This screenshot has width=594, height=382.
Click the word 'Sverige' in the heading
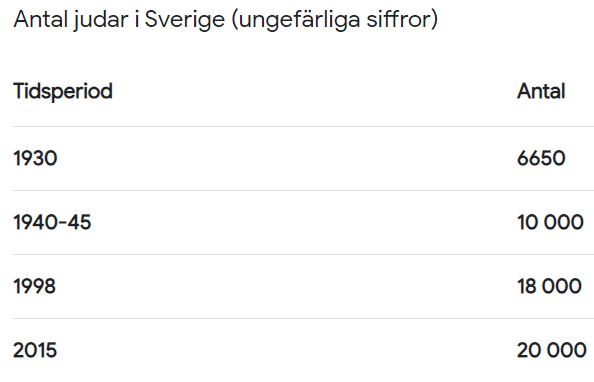click(x=185, y=20)
